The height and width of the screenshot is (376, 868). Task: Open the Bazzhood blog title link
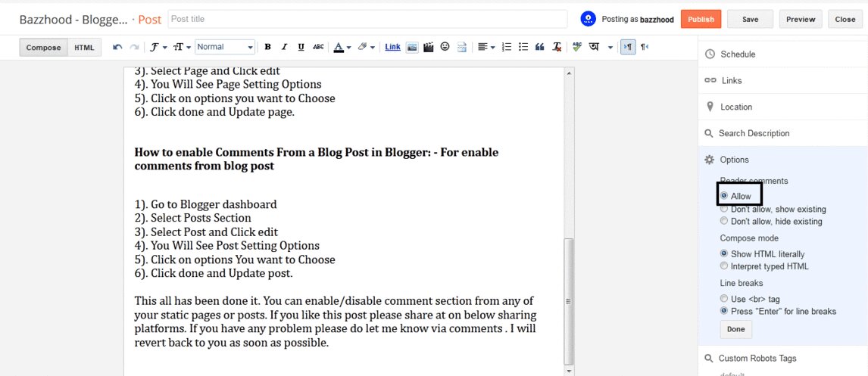pyautogui.click(x=73, y=20)
